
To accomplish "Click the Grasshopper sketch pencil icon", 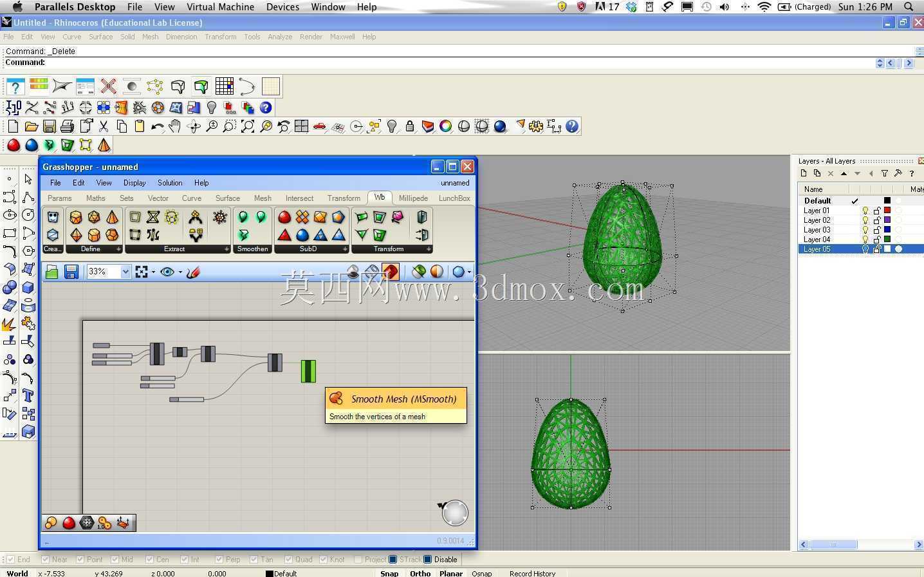I will pos(193,272).
